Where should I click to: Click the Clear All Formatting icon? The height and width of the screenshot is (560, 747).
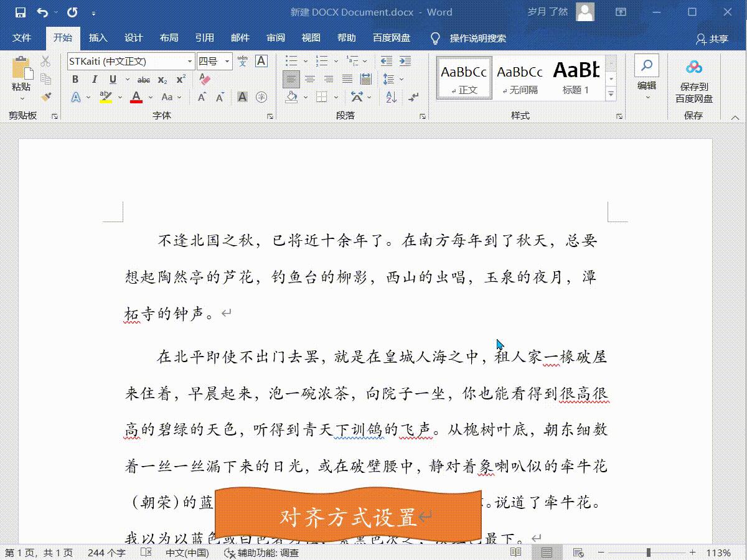tap(203, 78)
